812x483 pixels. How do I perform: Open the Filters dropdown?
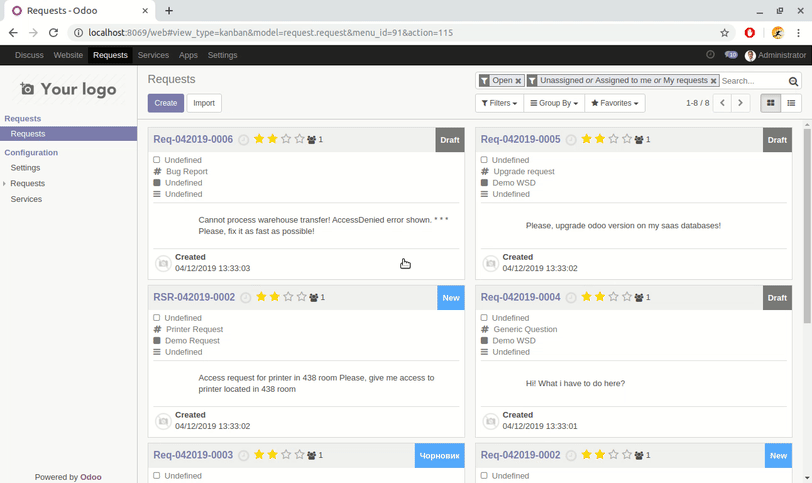(x=499, y=103)
